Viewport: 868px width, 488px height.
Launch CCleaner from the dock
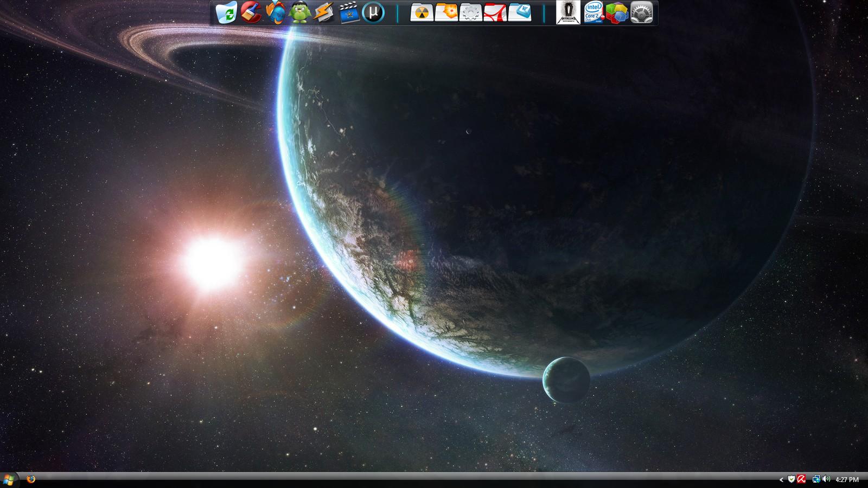pyautogui.click(x=251, y=12)
